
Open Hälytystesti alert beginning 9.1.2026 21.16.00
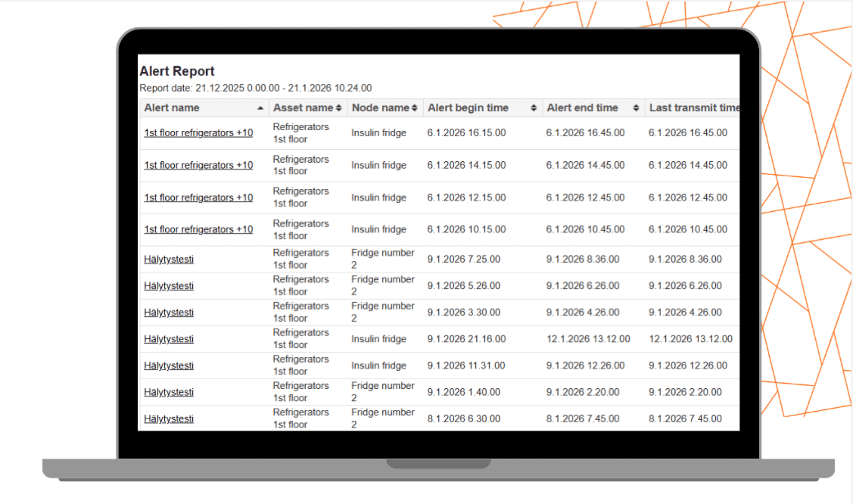[x=169, y=339]
